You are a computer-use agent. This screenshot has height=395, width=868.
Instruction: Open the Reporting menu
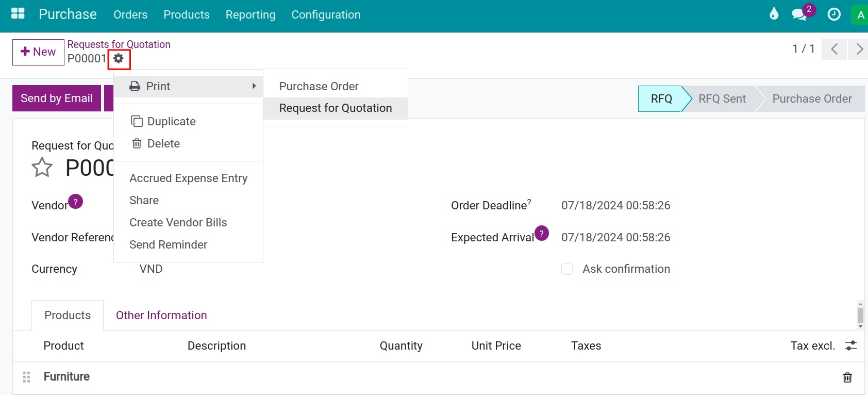[x=251, y=14]
